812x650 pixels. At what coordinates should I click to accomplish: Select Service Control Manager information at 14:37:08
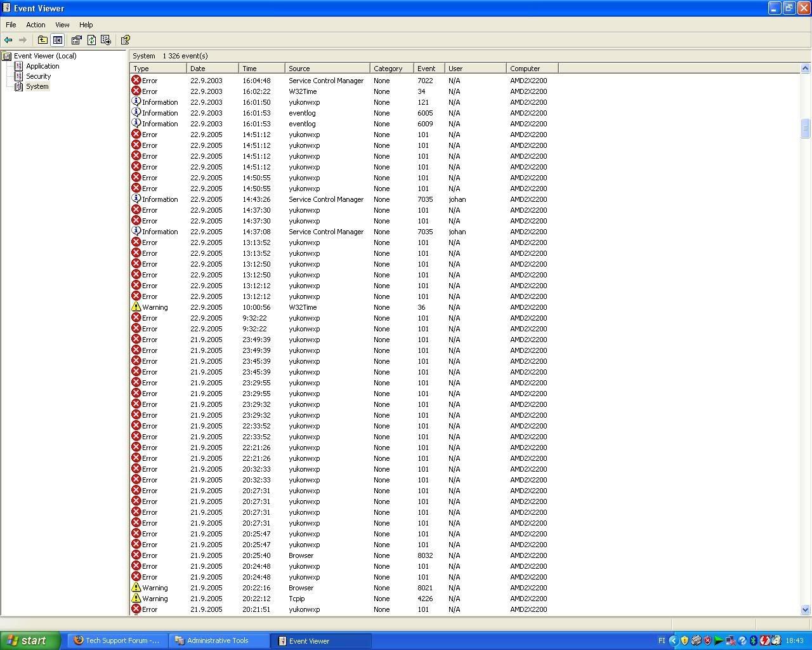pyautogui.click(x=344, y=232)
